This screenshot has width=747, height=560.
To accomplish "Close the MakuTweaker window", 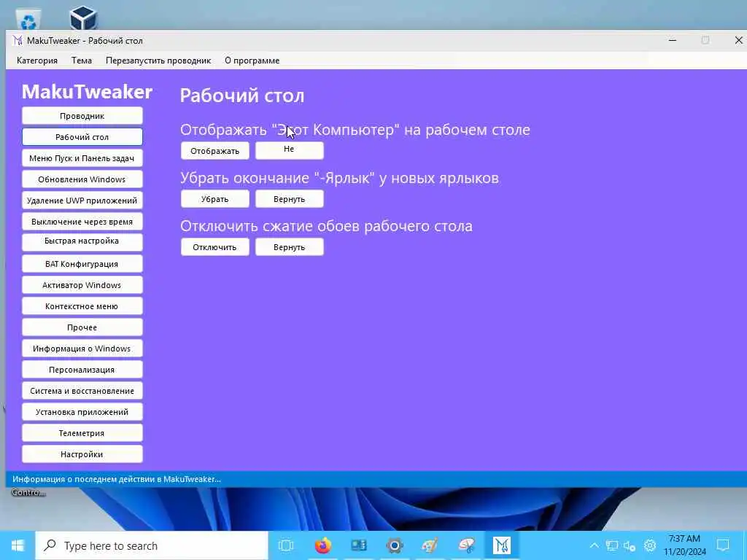I will (738, 41).
